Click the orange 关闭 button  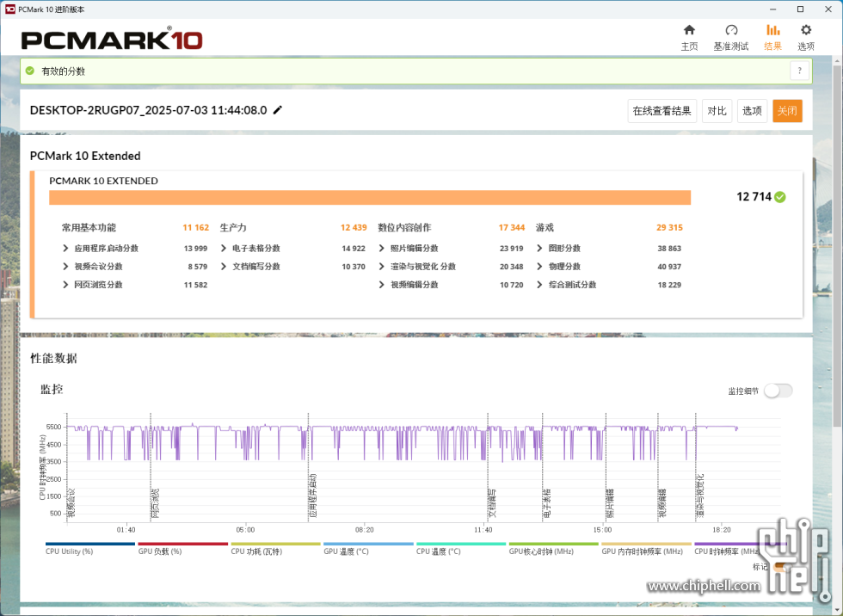coord(787,111)
